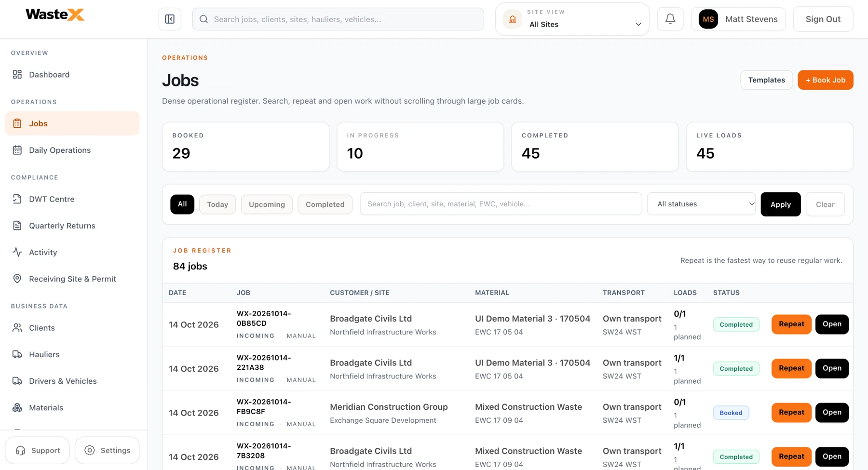
Task: Click the WasteX logo
Action: 55,14
